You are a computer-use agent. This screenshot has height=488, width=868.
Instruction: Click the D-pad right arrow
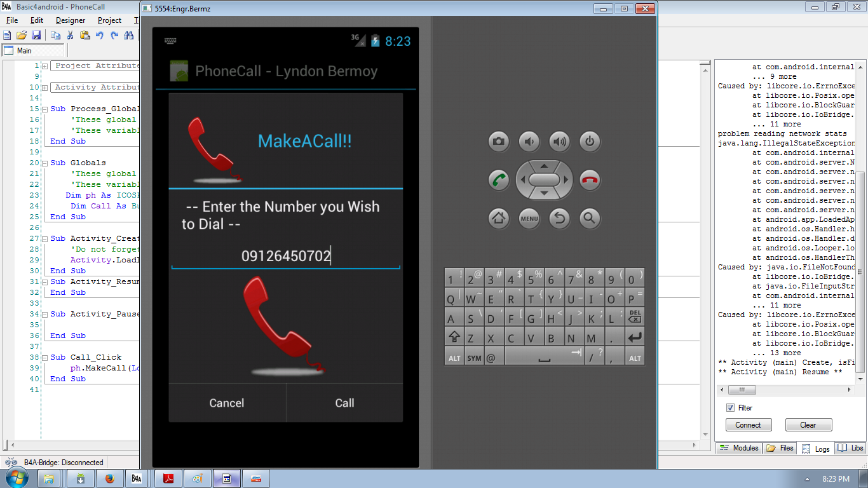(x=566, y=180)
